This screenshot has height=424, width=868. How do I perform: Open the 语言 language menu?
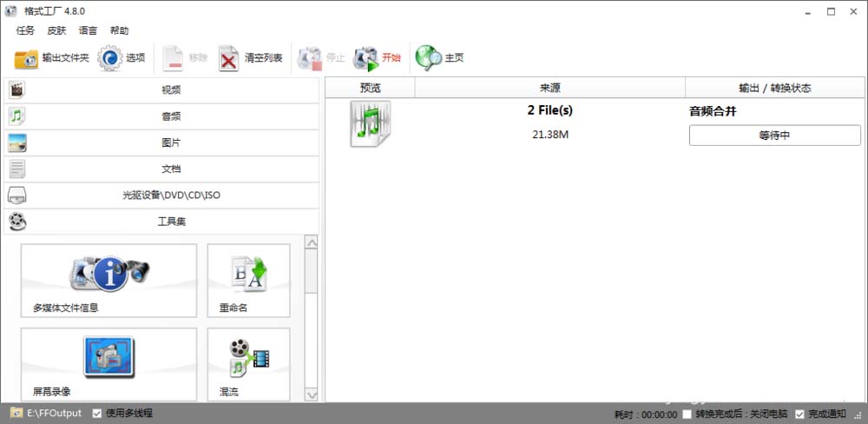click(x=88, y=30)
